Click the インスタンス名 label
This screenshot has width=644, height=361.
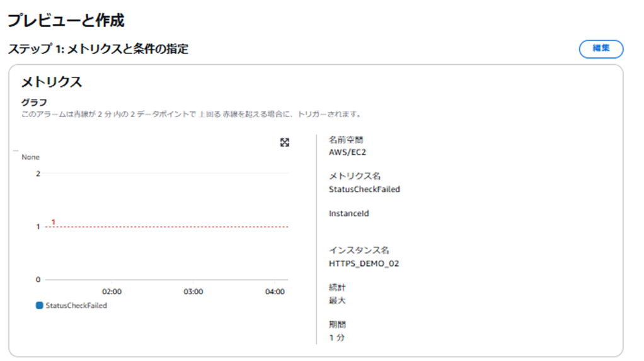click(x=359, y=250)
